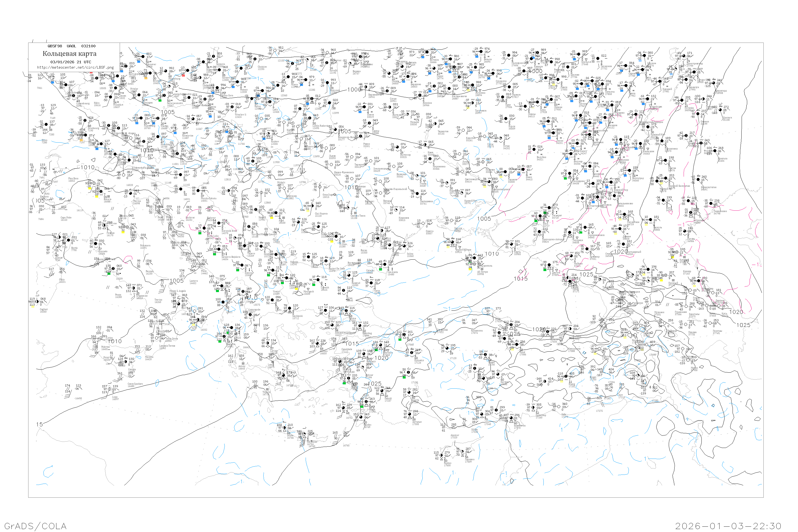Click the meteocenter.net LBSF.png URL text
This screenshot has width=798, height=532.
click(75, 68)
